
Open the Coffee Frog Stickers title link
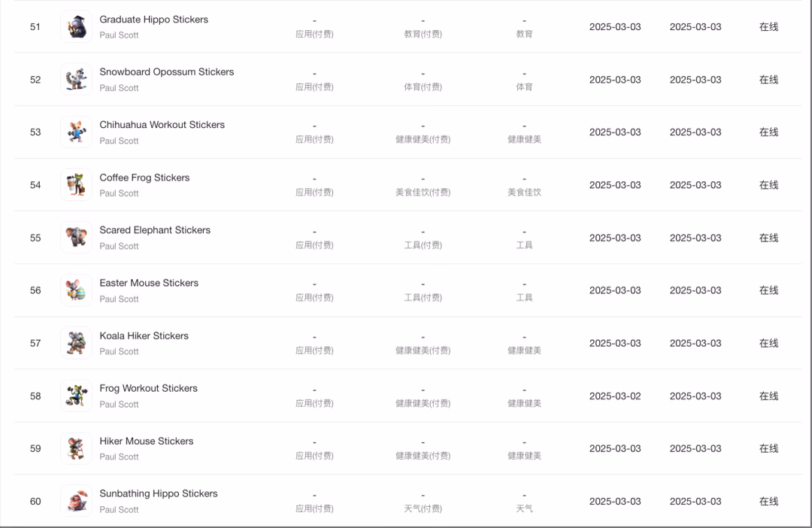[144, 178]
